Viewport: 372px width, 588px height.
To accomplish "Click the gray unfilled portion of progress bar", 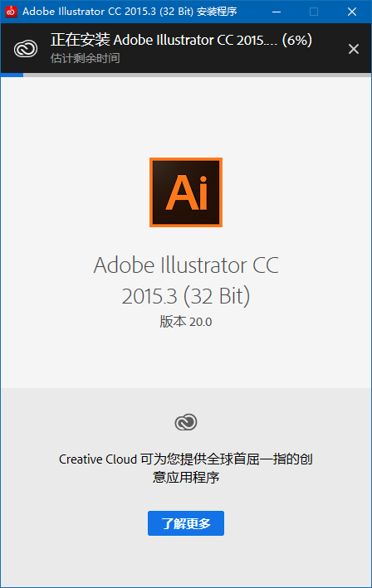I will pyautogui.click(x=197, y=75).
